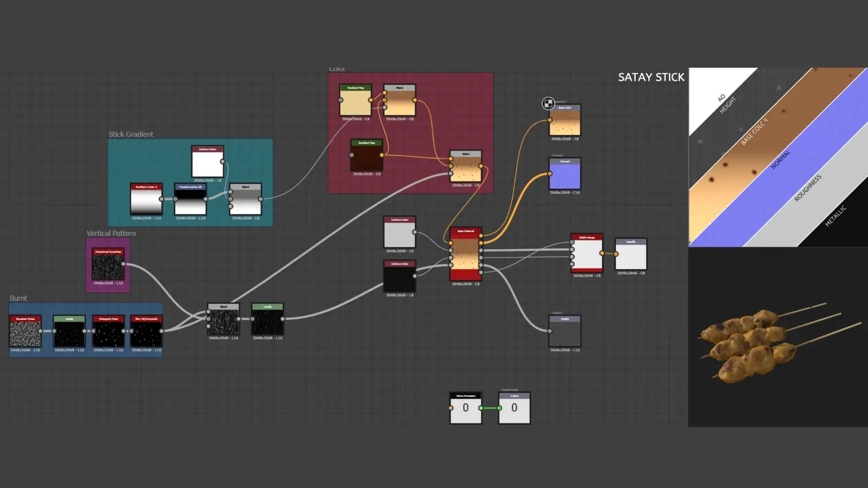868x488 pixels.
Task: Click the output pin of Gaussian Noise node
Action: (x=41, y=331)
